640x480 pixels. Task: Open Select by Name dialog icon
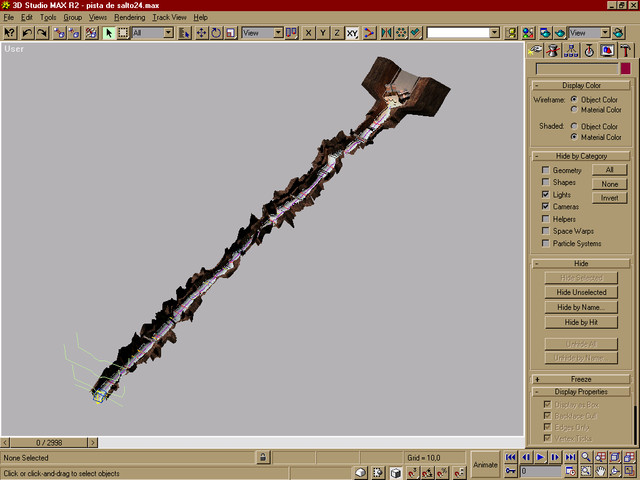point(184,33)
